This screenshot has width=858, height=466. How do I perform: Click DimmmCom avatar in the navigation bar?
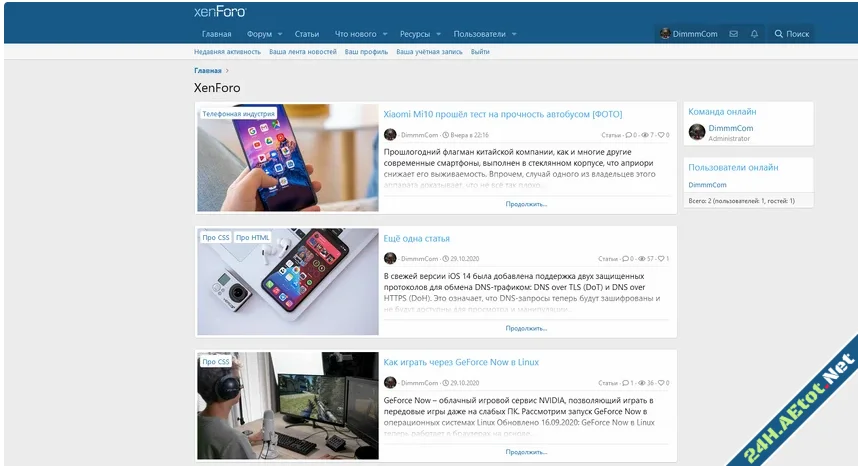pyautogui.click(x=665, y=34)
